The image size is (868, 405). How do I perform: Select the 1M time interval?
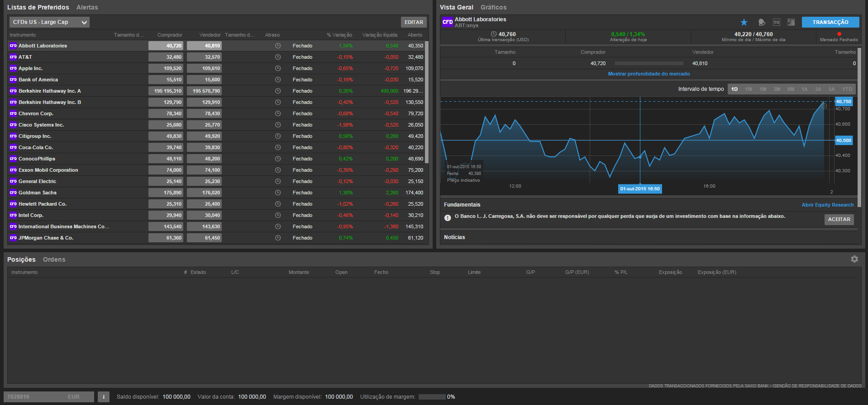pos(763,89)
